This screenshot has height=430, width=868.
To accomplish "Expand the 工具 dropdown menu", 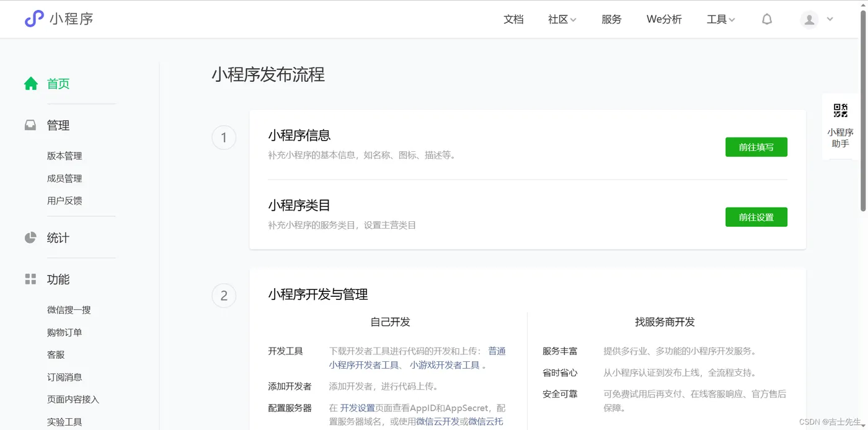I will tap(720, 19).
